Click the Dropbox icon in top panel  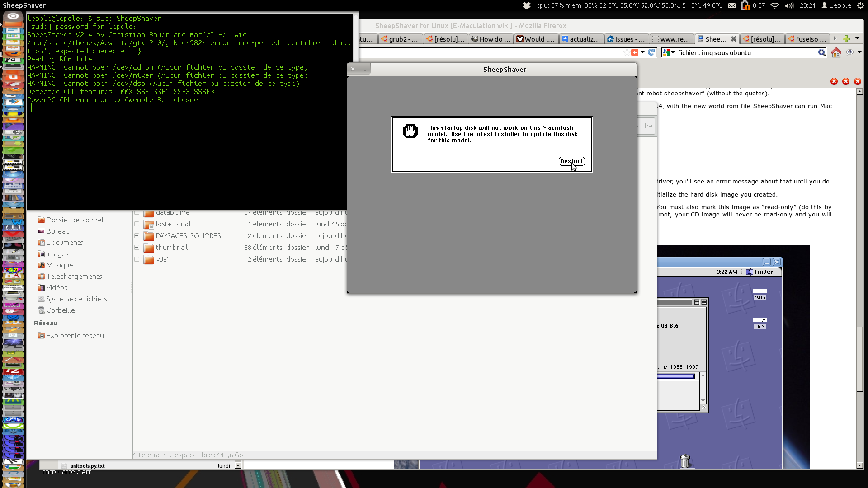(527, 5)
